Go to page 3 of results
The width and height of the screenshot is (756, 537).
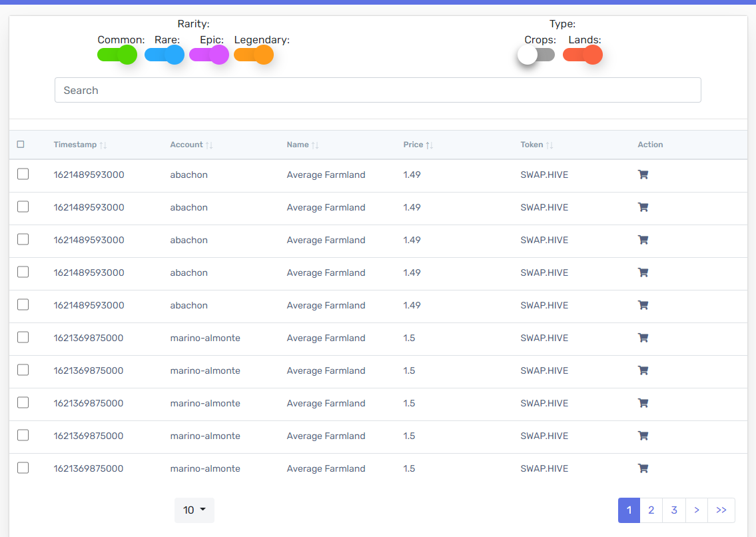(674, 510)
